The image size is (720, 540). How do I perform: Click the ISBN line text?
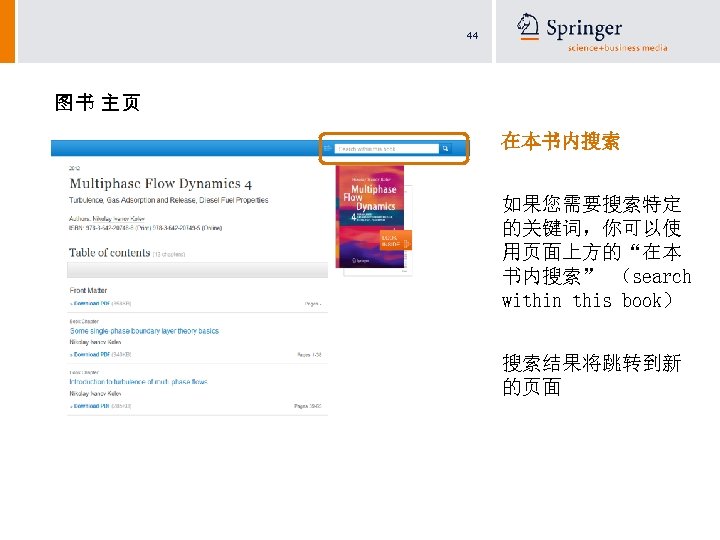coord(146,228)
